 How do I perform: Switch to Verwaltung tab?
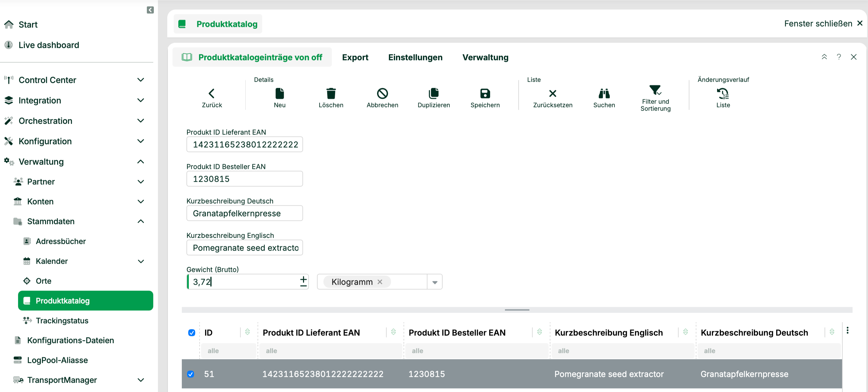[485, 57]
